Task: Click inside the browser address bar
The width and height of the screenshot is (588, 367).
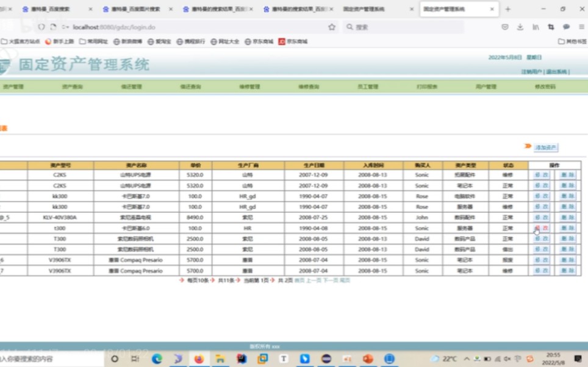Action: [183, 27]
